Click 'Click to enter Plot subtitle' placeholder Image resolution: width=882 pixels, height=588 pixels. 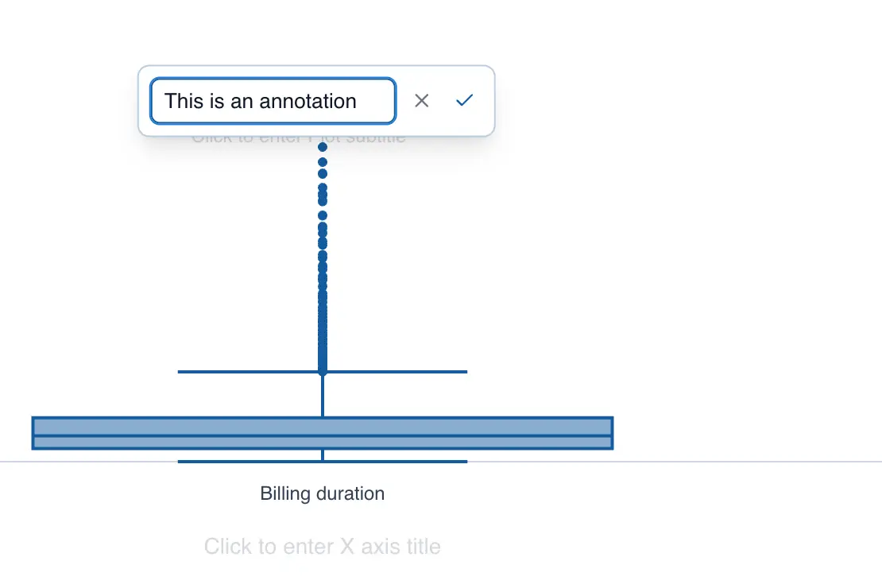(x=300, y=136)
